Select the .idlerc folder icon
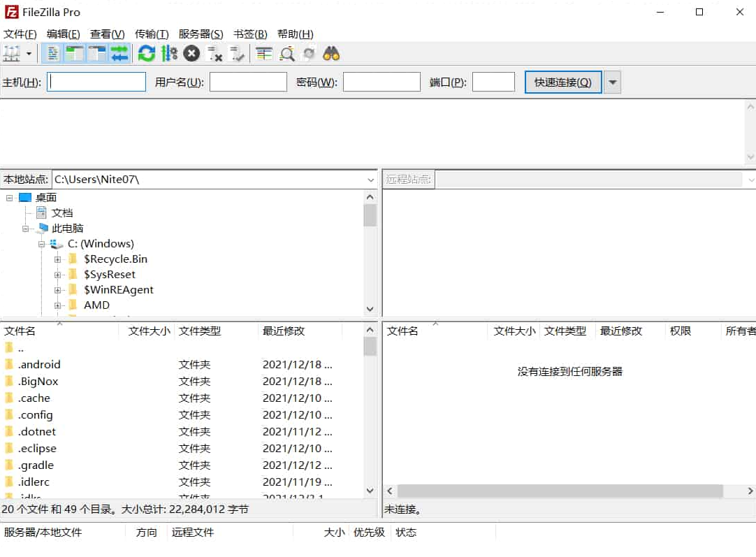 tap(8, 482)
